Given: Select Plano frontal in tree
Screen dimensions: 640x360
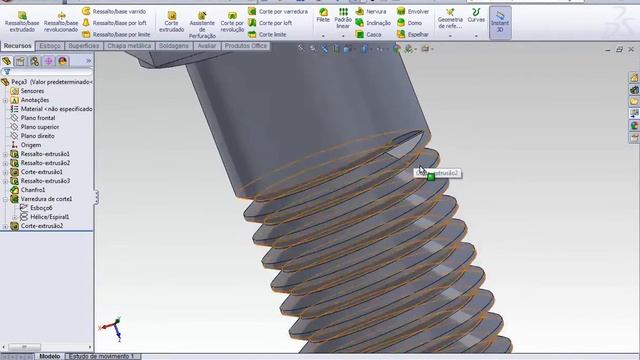Looking at the screenshot, I should coord(38,118).
